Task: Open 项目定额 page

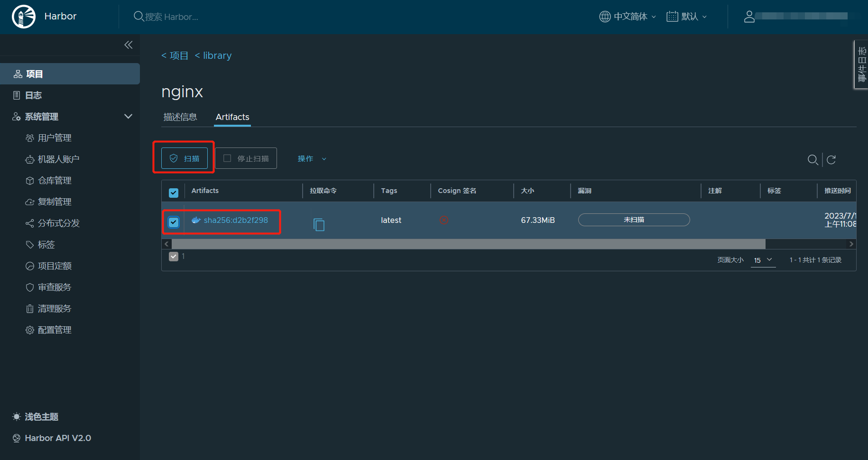Action: (55, 266)
